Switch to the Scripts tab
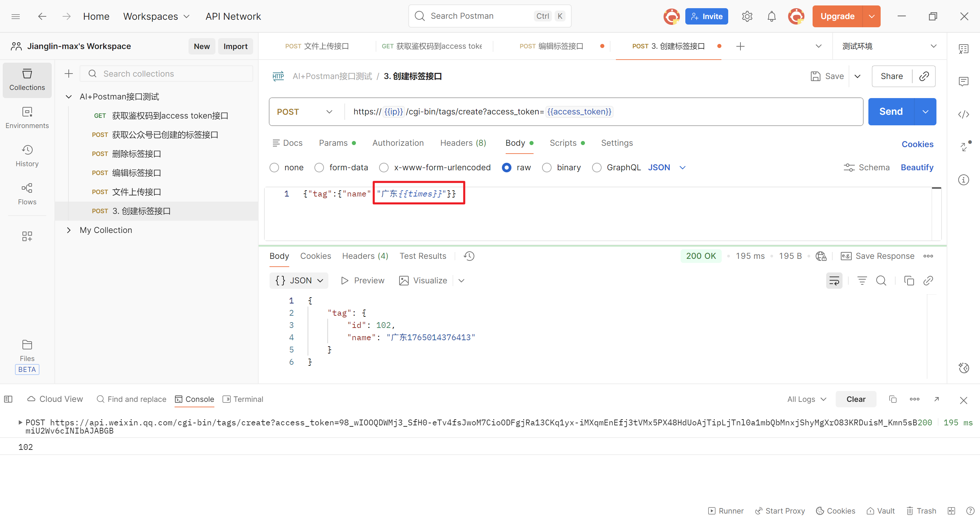 coord(567,143)
